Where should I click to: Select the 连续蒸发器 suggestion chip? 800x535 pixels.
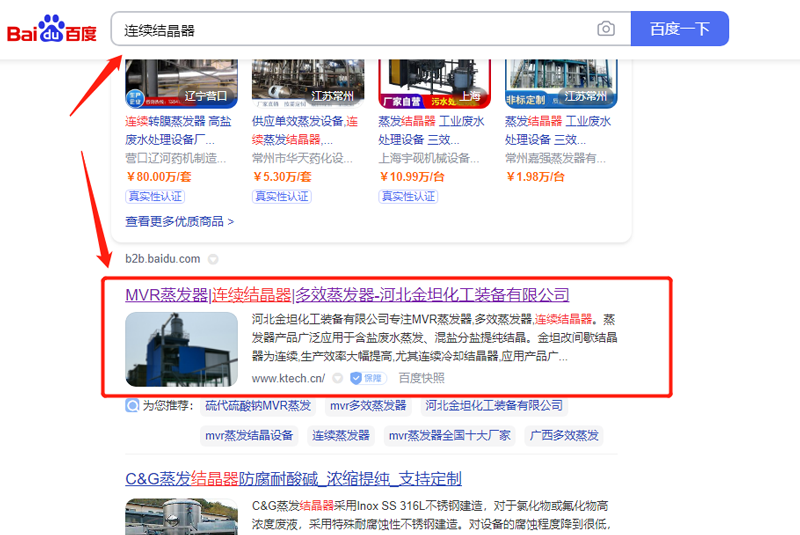(x=340, y=435)
